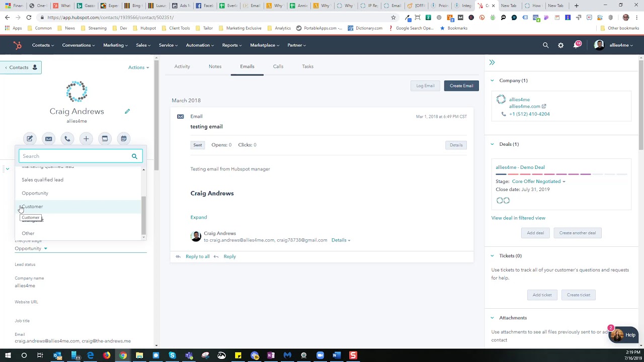Edit contact name pencil icon
Image resolution: width=644 pixels, height=362 pixels.
coord(127,111)
